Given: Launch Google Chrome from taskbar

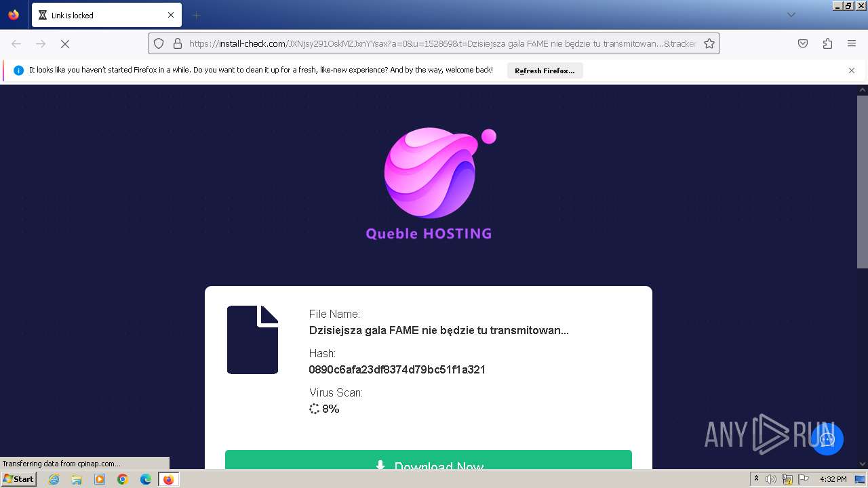Looking at the screenshot, I should point(123,479).
